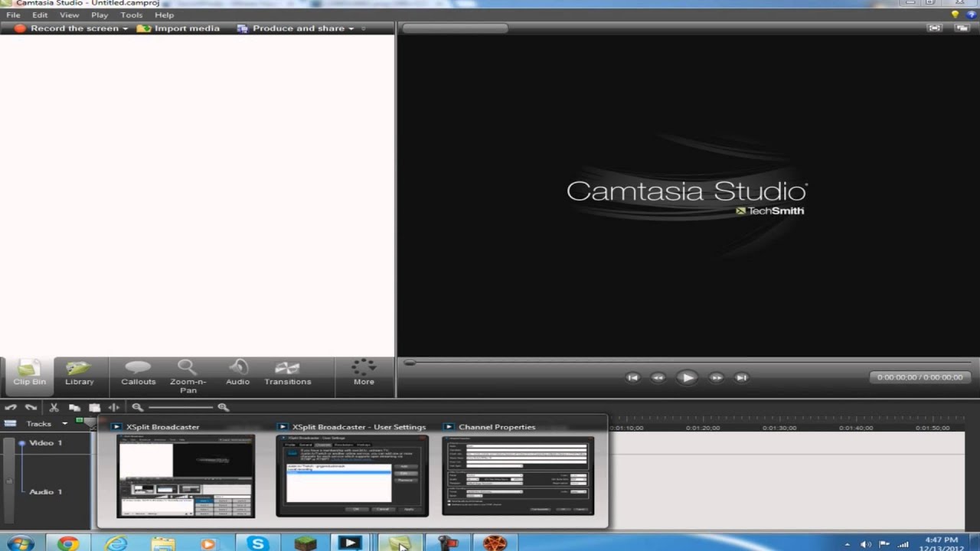Open the View menu
The image size is (980, 551).
pyautogui.click(x=69, y=15)
